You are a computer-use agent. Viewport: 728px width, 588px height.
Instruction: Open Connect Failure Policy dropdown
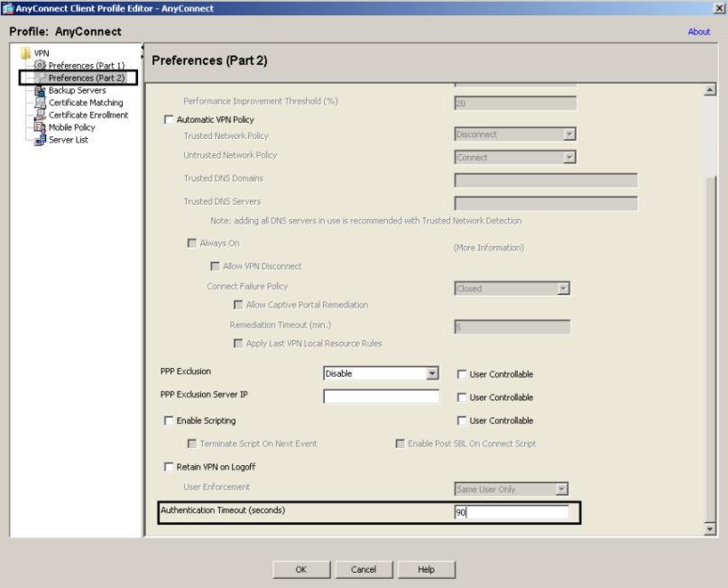[x=563, y=289]
